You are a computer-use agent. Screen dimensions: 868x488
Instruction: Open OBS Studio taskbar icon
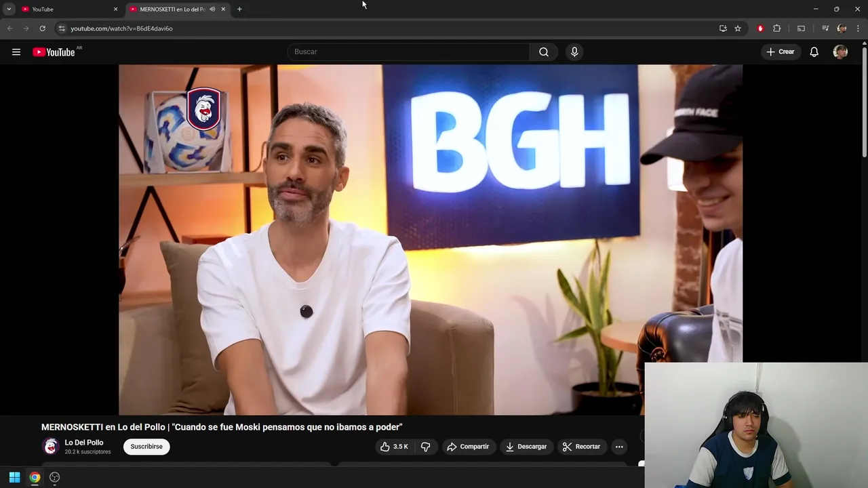tap(55, 477)
